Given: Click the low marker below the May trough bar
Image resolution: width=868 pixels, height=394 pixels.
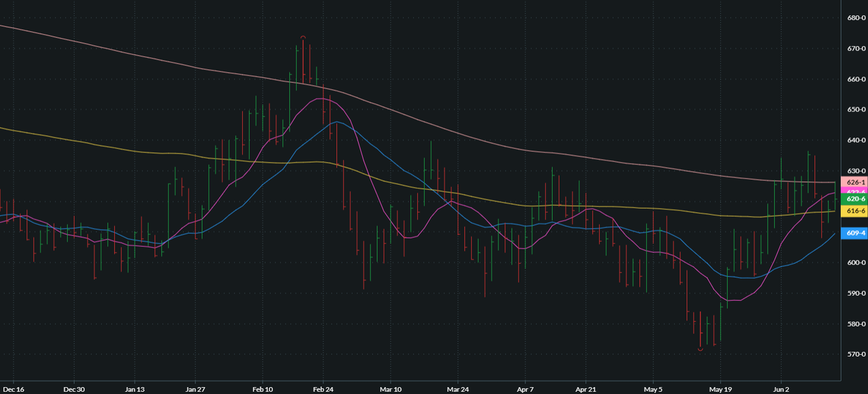Looking at the screenshot, I should click(700, 349).
